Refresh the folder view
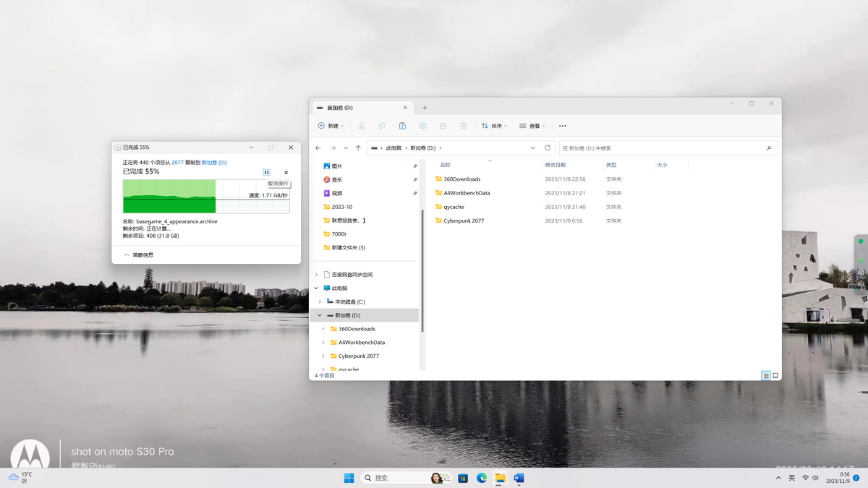 (548, 148)
